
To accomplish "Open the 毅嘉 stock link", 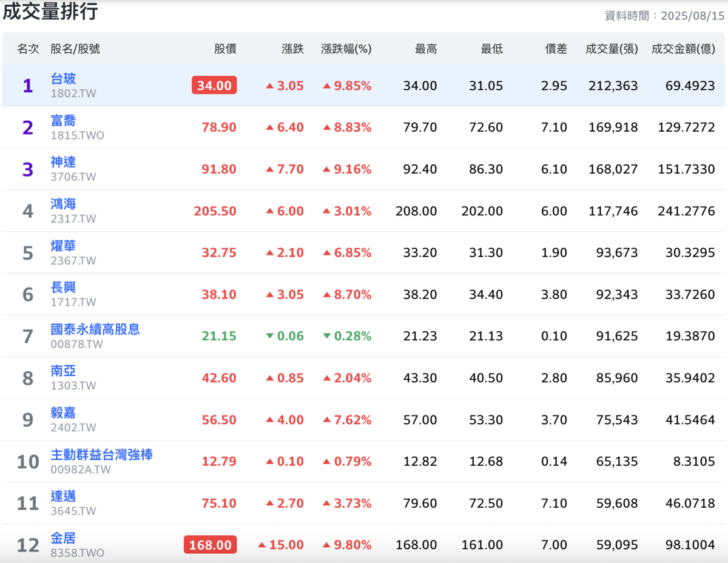I will (x=63, y=413).
